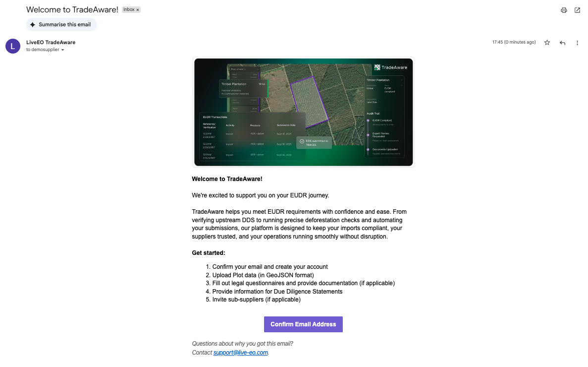The image size is (588, 367).
Task: Star this email
Action: pyautogui.click(x=547, y=43)
